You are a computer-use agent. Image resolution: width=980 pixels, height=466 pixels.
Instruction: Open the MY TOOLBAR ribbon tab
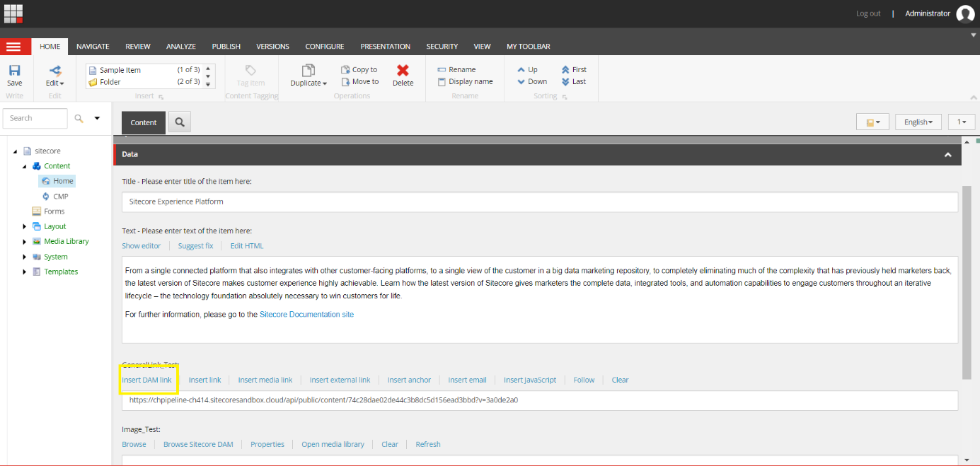click(529, 47)
